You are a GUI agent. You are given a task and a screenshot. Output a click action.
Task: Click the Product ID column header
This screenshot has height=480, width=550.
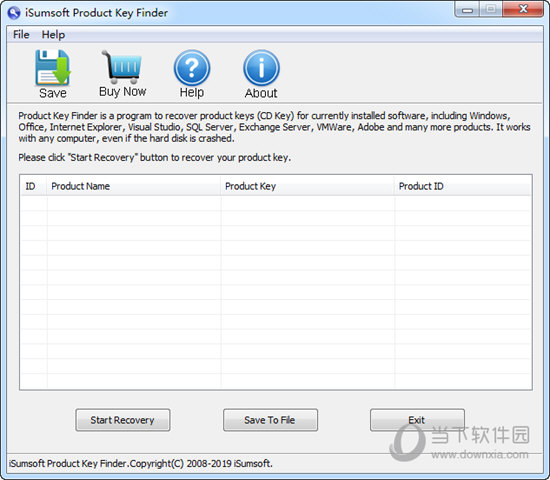(463, 186)
